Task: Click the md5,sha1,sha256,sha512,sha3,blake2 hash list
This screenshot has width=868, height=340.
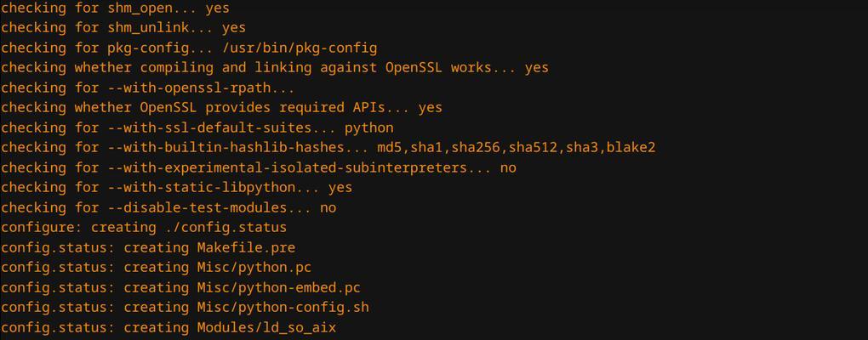Action: click(517, 148)
